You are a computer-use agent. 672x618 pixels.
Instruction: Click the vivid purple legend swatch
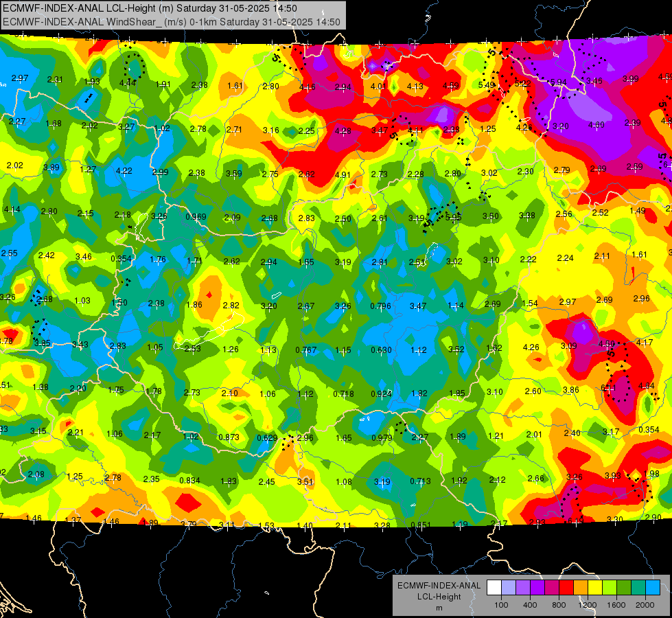click(x=537, y=588)
